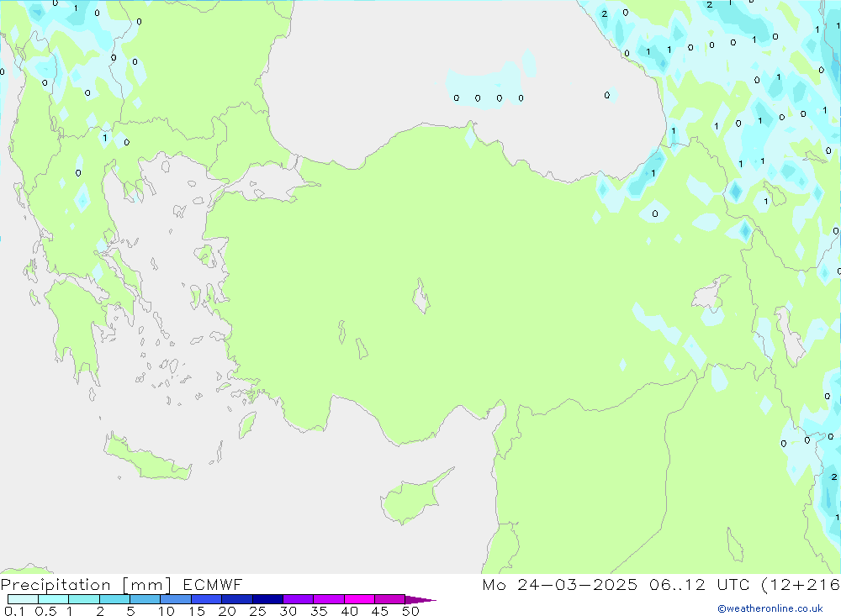
Task: Select the 40–45 mm magenta legend swatch
Action: [359, 599]
